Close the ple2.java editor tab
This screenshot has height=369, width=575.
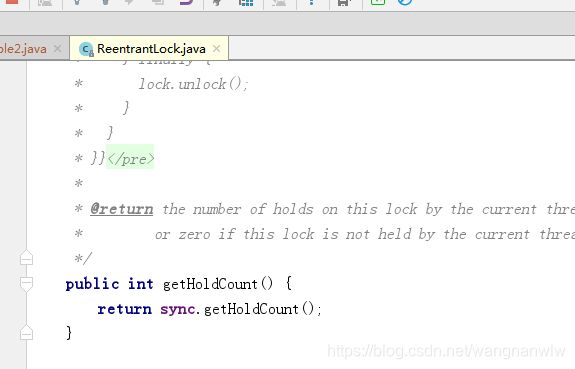[x=58, y=48]
